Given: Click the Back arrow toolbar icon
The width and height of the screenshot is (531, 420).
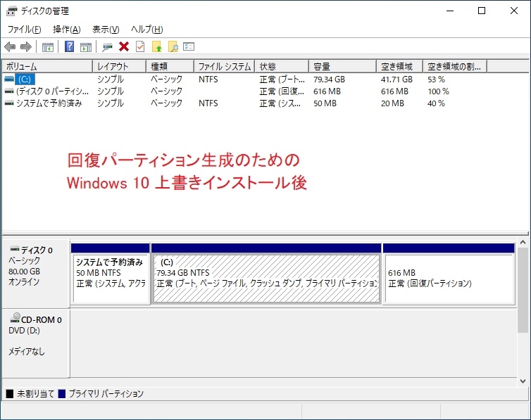Looking at the screenshot, I should [10, 46].
